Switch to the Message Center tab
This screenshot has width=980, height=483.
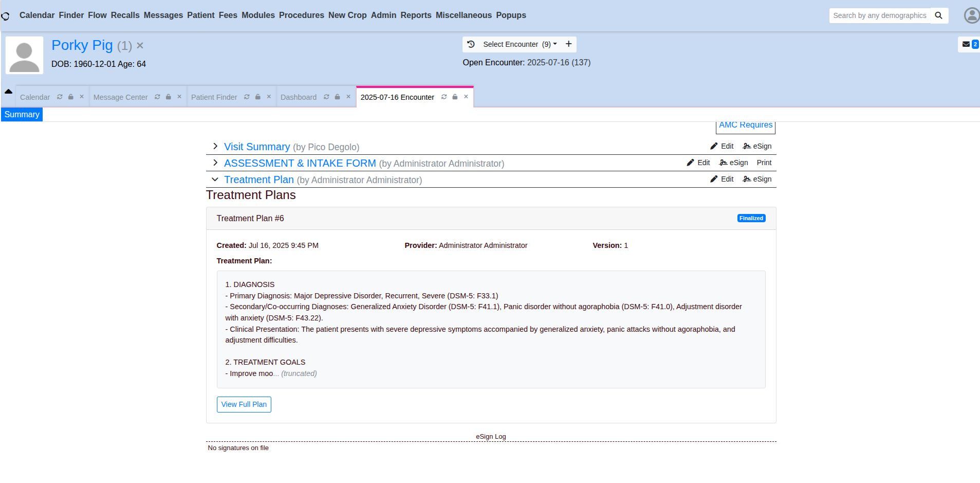pos(120,97)
